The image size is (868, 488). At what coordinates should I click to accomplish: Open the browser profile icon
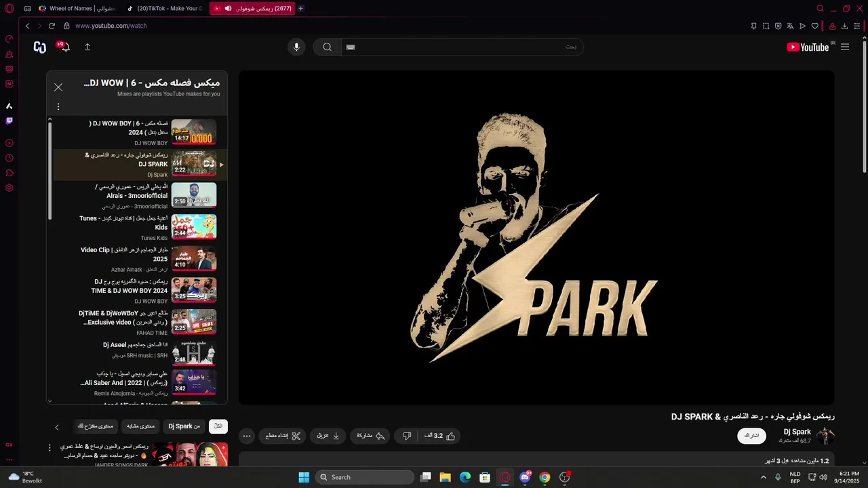[832, 26]
